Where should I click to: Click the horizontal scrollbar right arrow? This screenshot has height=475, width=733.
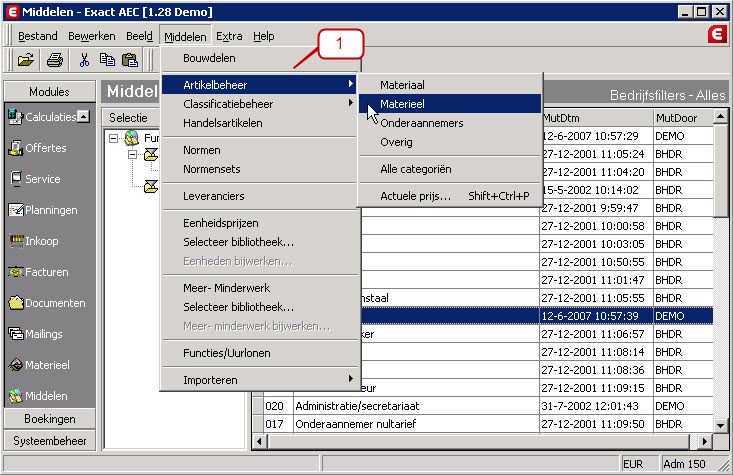click(x=705, y=441)
